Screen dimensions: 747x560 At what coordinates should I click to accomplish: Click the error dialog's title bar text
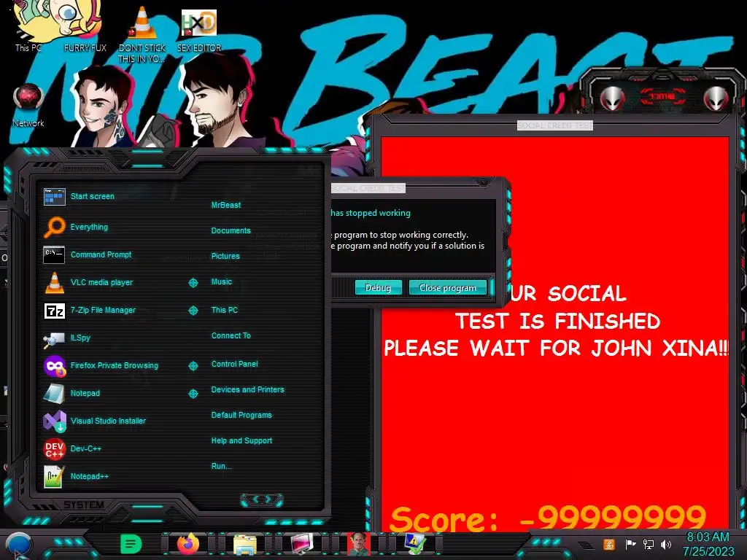pyautogui.click(x=368, y=188)
